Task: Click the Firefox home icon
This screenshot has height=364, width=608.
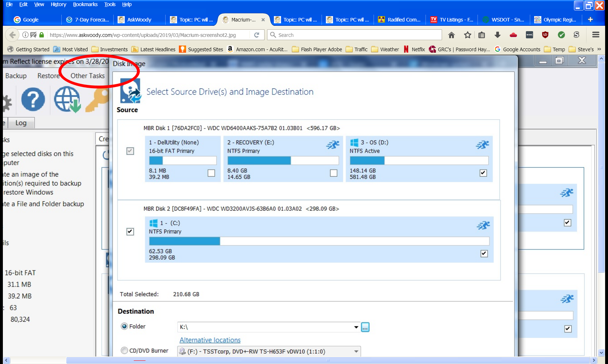Action: coord(451,35)
